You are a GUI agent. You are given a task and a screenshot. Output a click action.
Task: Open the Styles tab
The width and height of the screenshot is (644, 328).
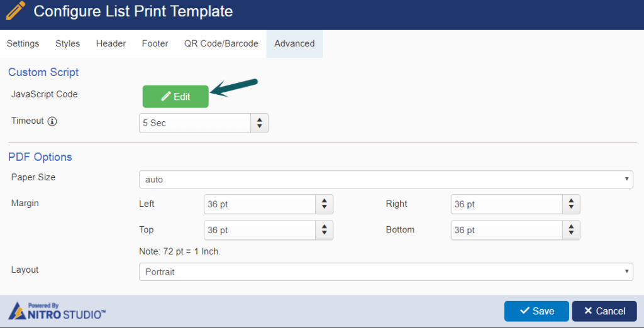67,44
